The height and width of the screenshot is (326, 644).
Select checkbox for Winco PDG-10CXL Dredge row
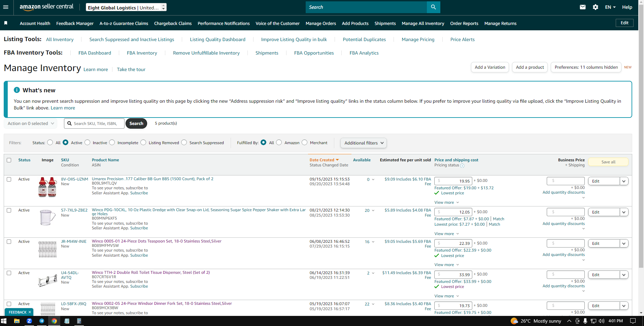(9, 210)
